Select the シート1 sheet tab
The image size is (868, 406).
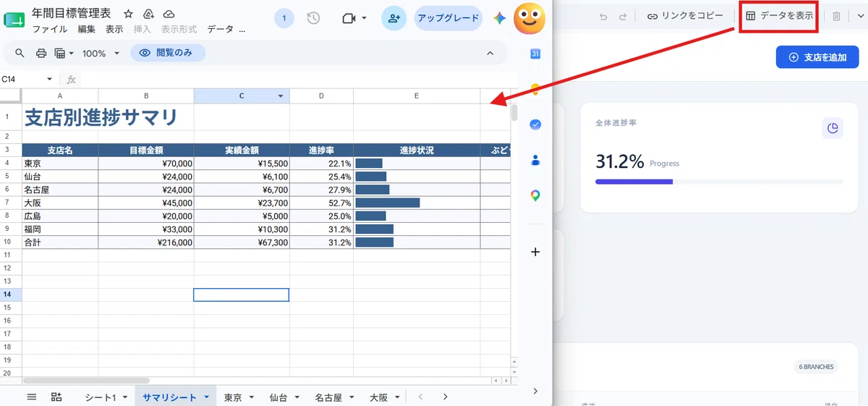tap(101, 397)
